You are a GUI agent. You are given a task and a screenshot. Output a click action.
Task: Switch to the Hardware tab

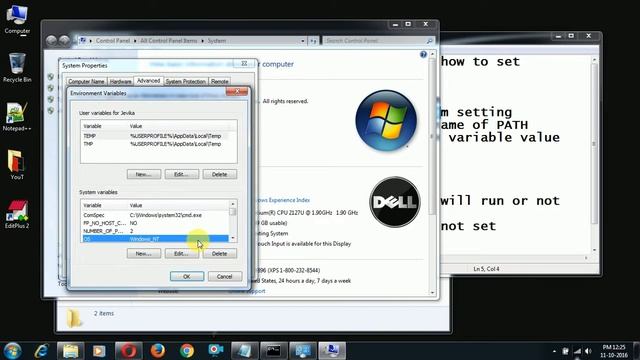[120, 82]
